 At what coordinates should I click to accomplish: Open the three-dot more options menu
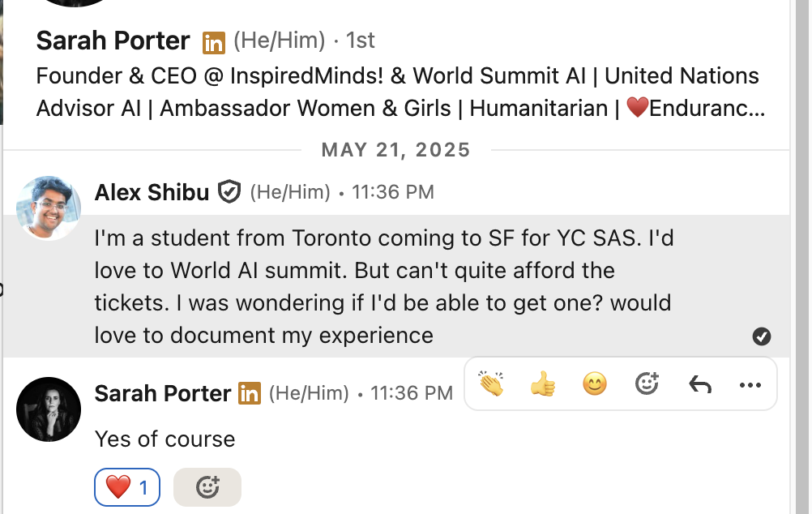click(750, 384)
